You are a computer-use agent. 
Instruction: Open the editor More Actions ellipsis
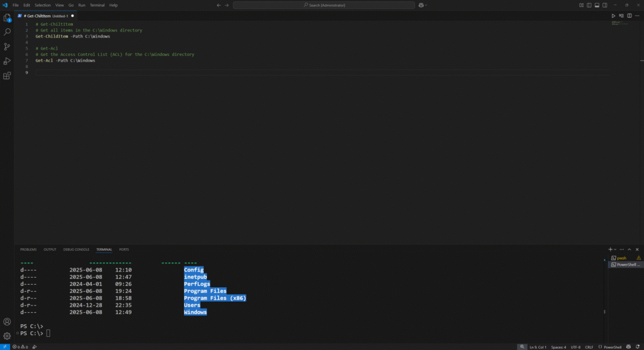tap(638, 16)
